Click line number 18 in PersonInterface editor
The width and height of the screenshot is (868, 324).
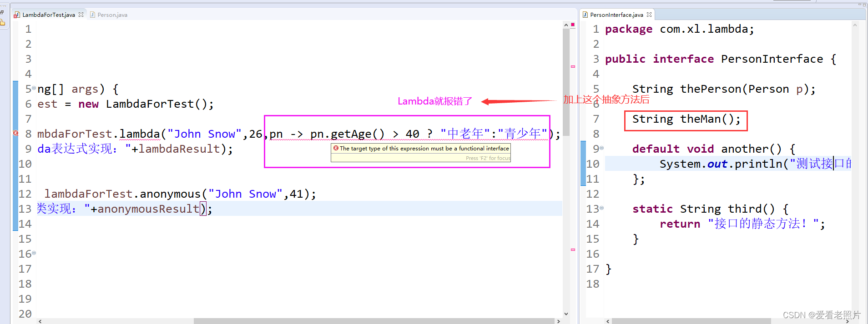pos(593,284)
